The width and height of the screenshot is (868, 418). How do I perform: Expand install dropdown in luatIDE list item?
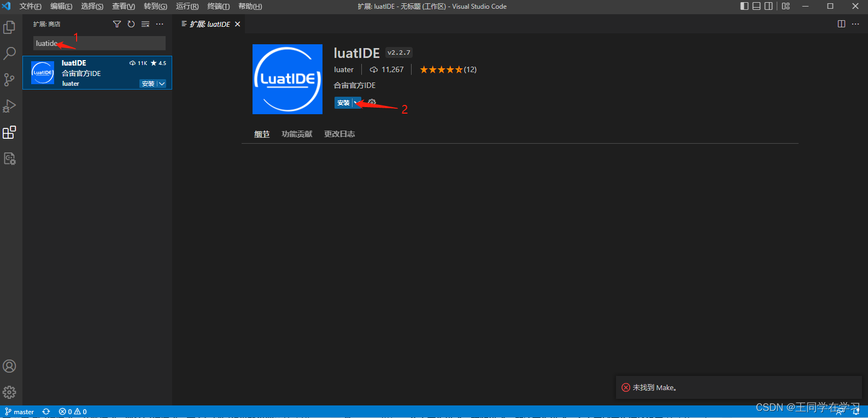click(162, 84)
